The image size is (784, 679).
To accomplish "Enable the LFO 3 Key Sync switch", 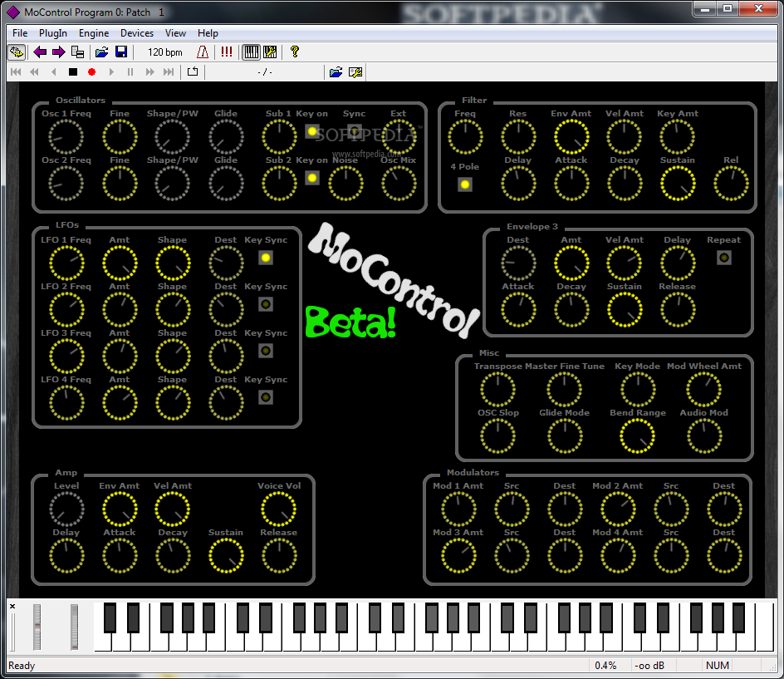I will point(266,351).
